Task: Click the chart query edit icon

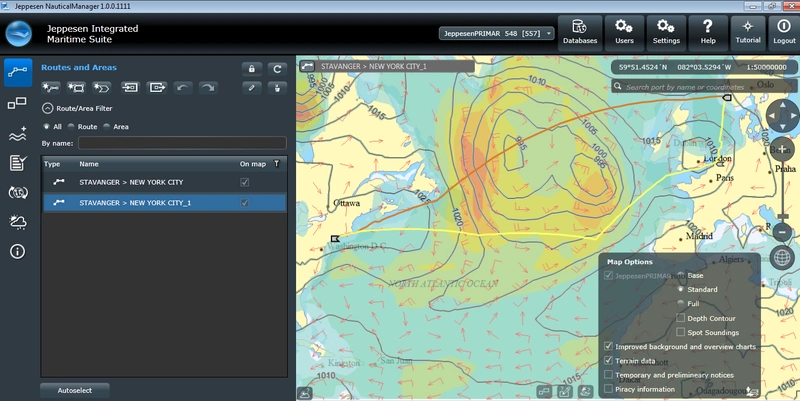Action: click(564, 392)
